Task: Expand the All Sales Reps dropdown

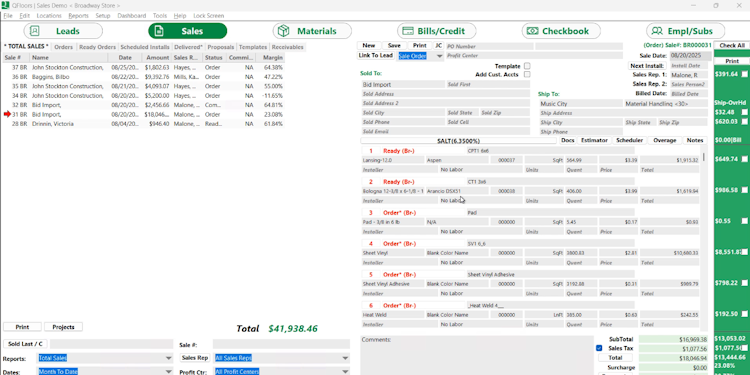Action: tap(345, 358)
